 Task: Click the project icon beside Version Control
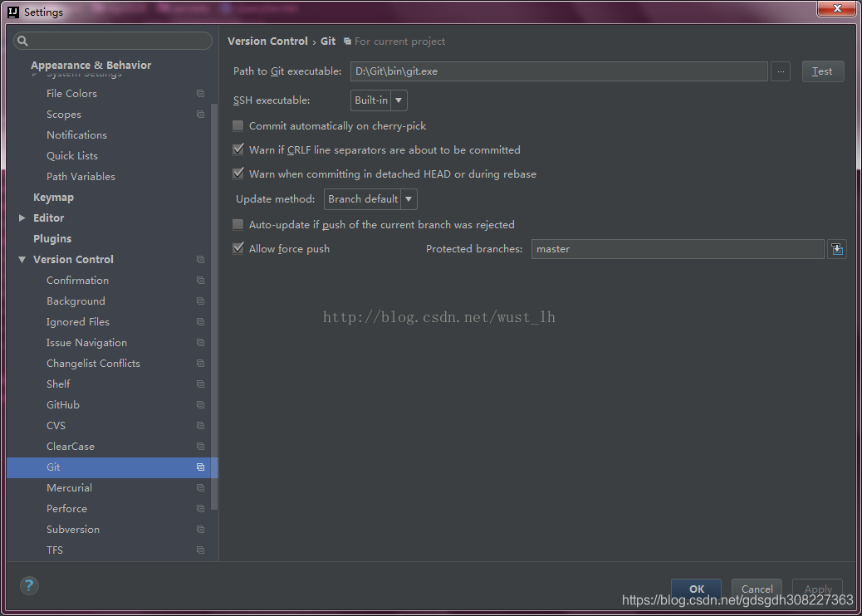tap(201, 259)
